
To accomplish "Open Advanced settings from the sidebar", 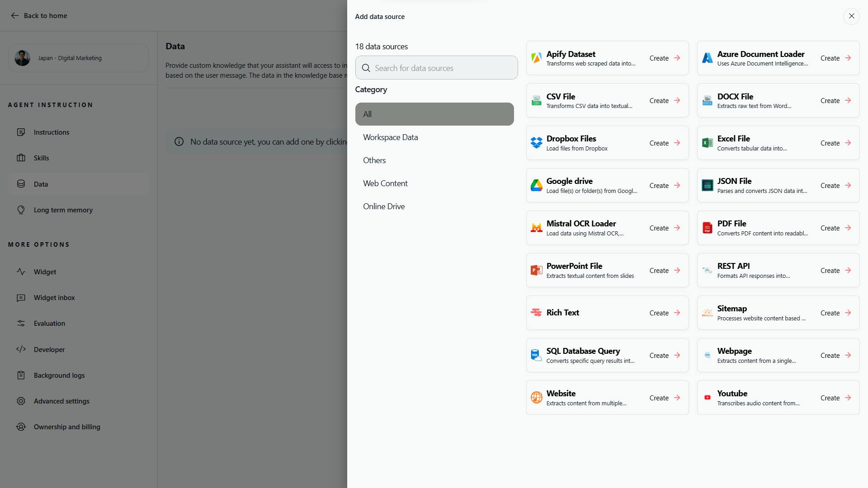I will pyautogui.click(x=61, y=401).
